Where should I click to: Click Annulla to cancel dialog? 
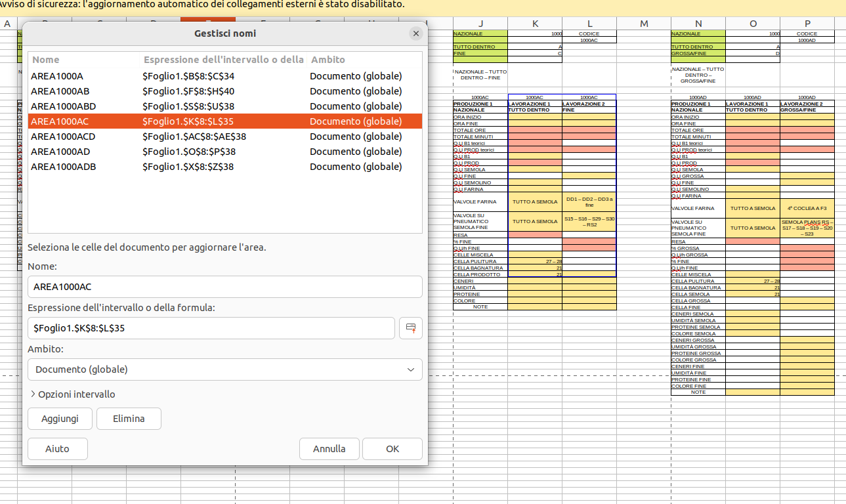[x=329, y=449]
